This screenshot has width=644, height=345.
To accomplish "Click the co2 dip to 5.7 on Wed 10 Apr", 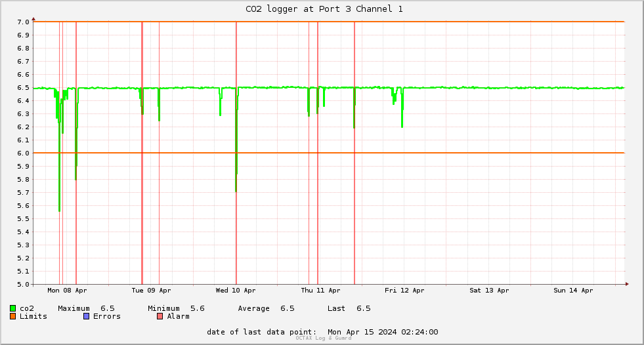I will click(x=236, y=190).
